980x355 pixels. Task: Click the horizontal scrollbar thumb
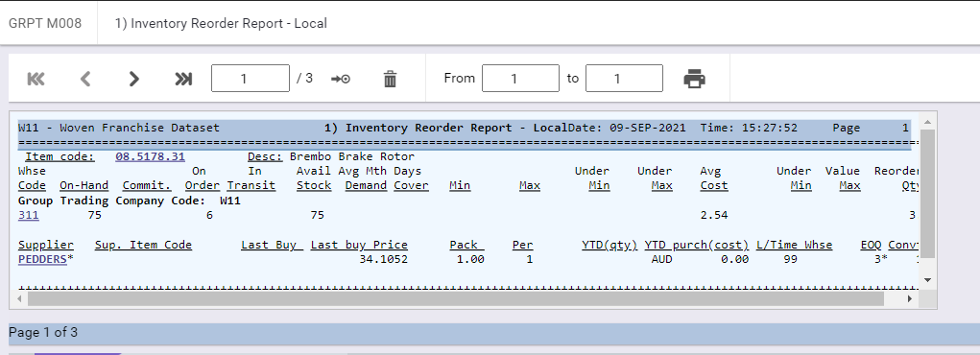[456, 299]
